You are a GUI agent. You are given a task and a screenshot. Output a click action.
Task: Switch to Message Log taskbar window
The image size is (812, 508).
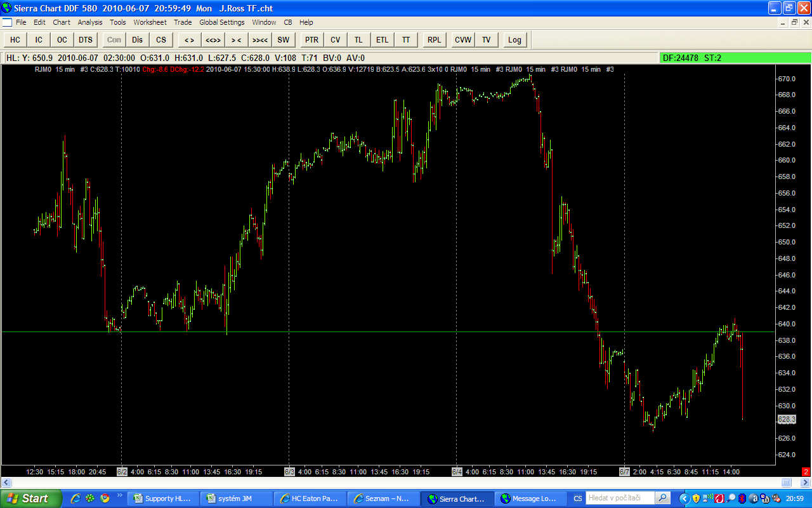(532, 498)
